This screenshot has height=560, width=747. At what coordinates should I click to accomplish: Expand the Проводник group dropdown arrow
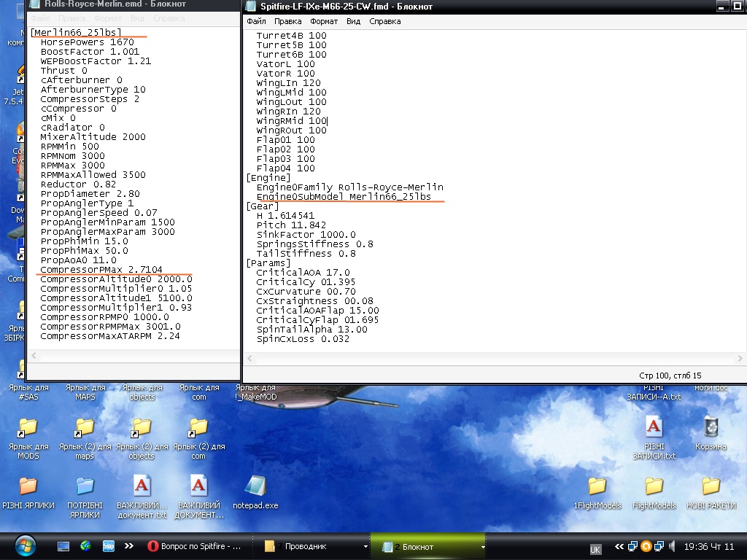point(365,547)
